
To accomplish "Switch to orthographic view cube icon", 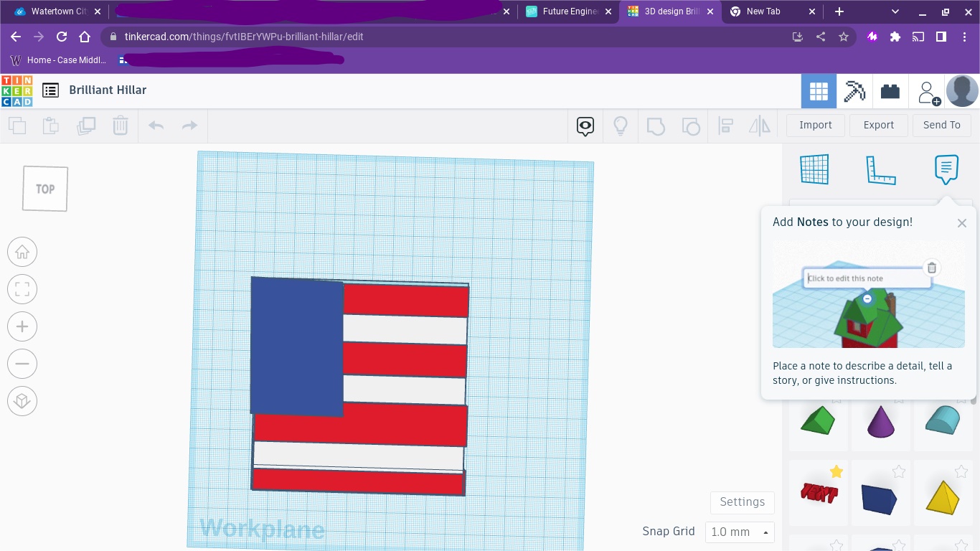I will tap(22, 401).
